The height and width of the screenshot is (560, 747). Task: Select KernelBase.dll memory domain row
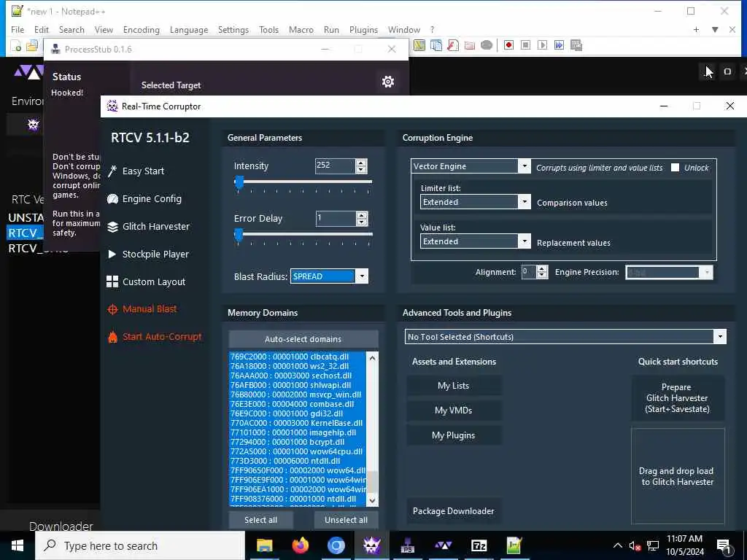click(298, 423)
